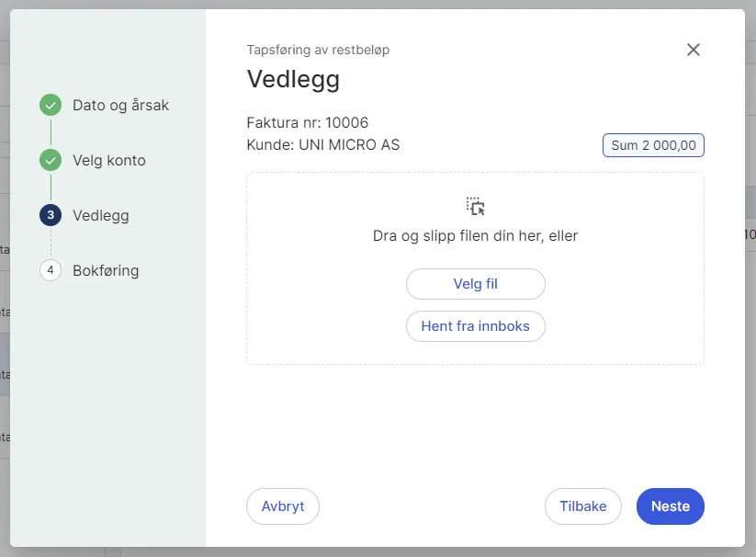Click the Faktura nr: 10006 text

click(308, 122)
